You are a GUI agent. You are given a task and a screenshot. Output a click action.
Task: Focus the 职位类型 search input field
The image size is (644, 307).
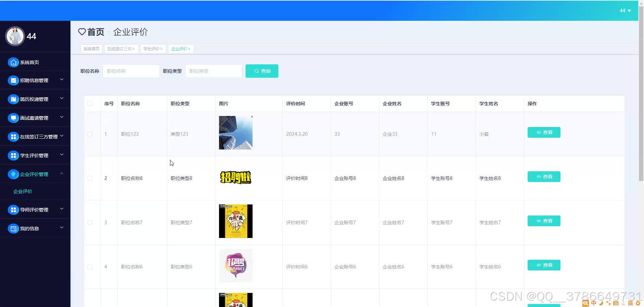pos(214,71)
